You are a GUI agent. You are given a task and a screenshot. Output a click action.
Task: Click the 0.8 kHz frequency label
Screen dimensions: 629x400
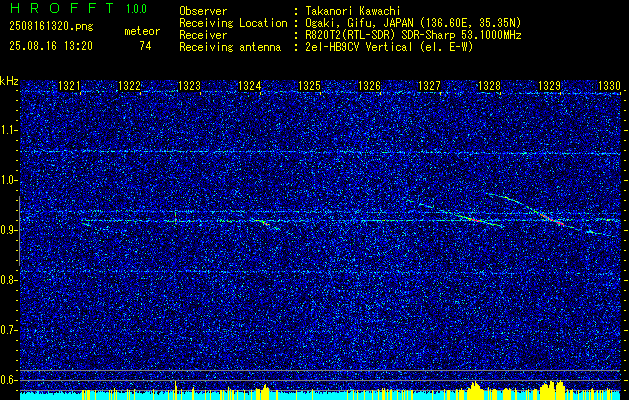click(x=9, y=280)
